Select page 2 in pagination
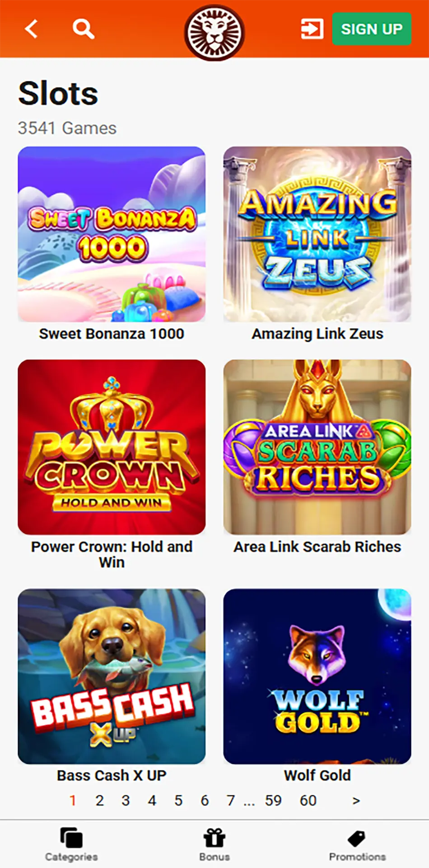 (99, 801)
